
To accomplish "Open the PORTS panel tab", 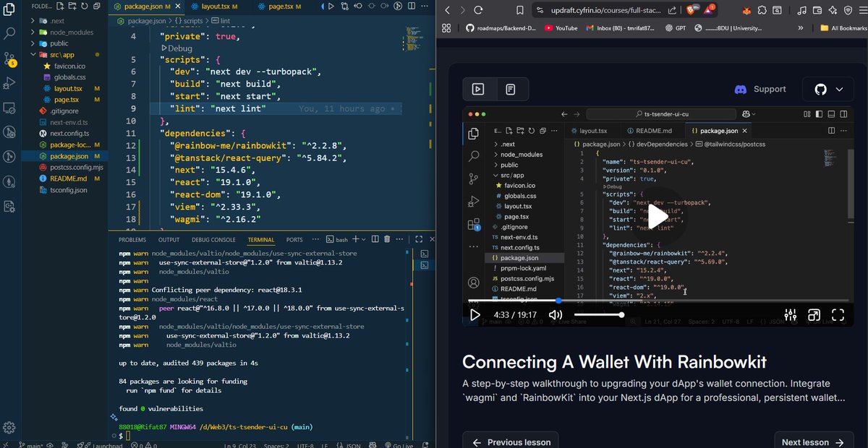I will click(x=294, y=239).
